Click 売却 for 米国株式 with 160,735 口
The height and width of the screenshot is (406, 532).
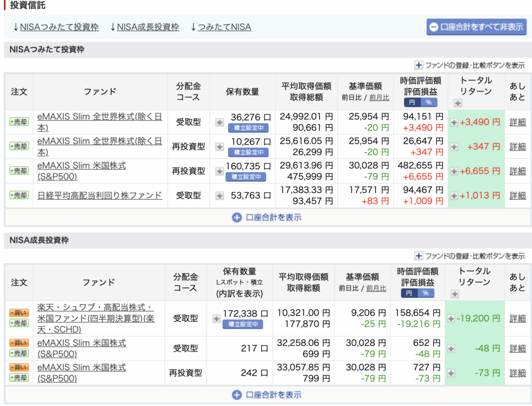pos(19,171)
